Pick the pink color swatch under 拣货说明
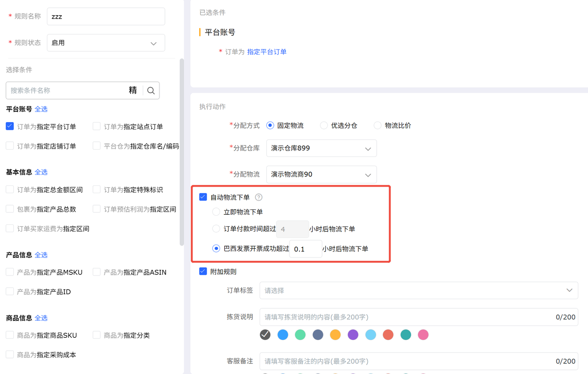This screenshot has width=588, height=374. 423,335
